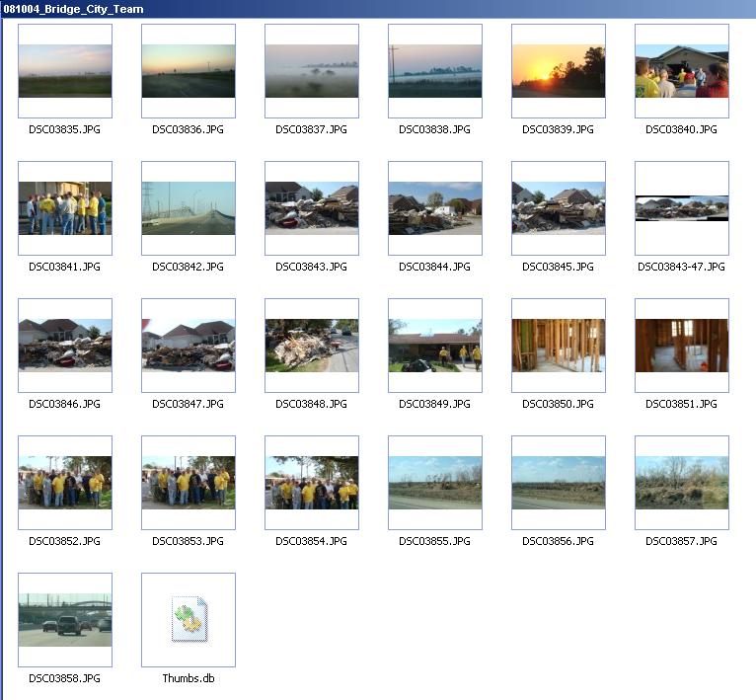
Task: Select the foggy DSC03837.JPG thumbnail
Action: point(312,71)
